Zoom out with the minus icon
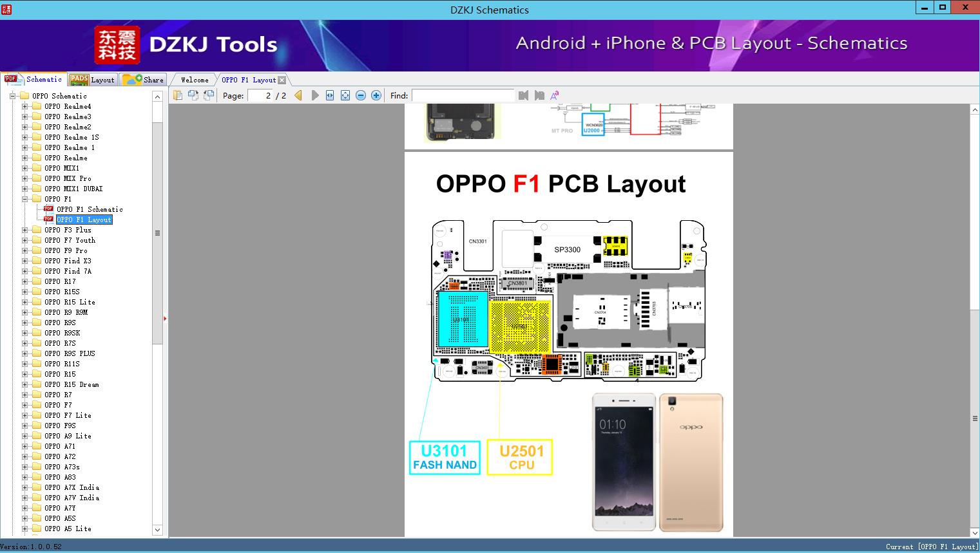This screenshot has width=980, height=553. 361,95
